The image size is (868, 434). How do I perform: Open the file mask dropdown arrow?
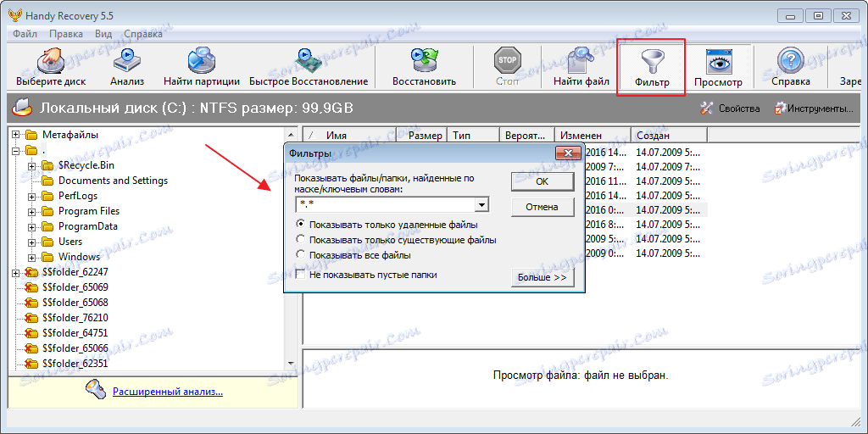click(482, 205)
